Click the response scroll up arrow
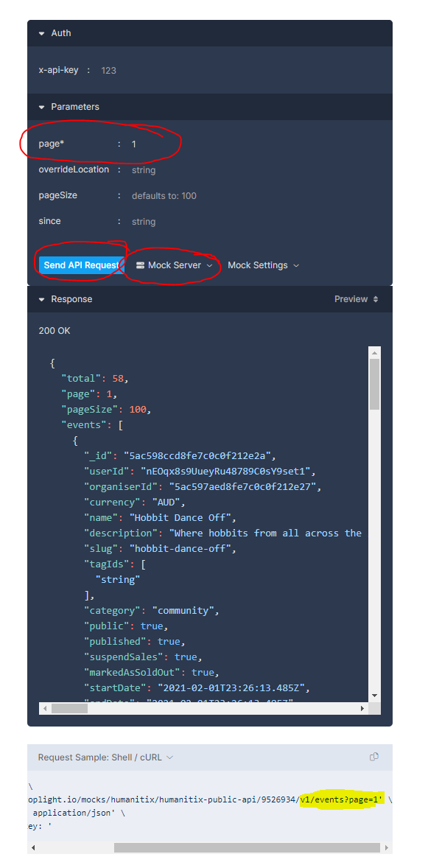Viewport: 428px width, 868px height. pyautogui.click(x=375, y=353)
